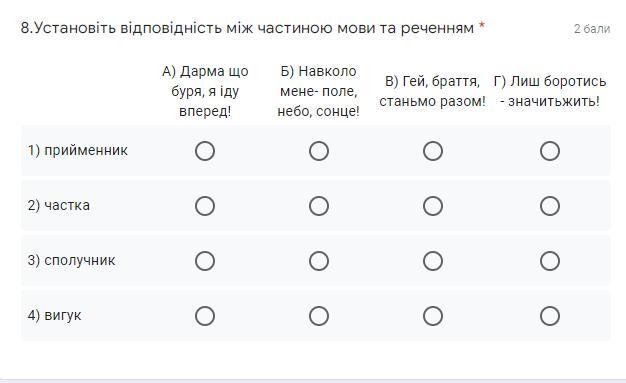This screenshot has width=626, height=383.
Task: Mark sentence Б for row сполучник
Action: click(x=319, y=261)
